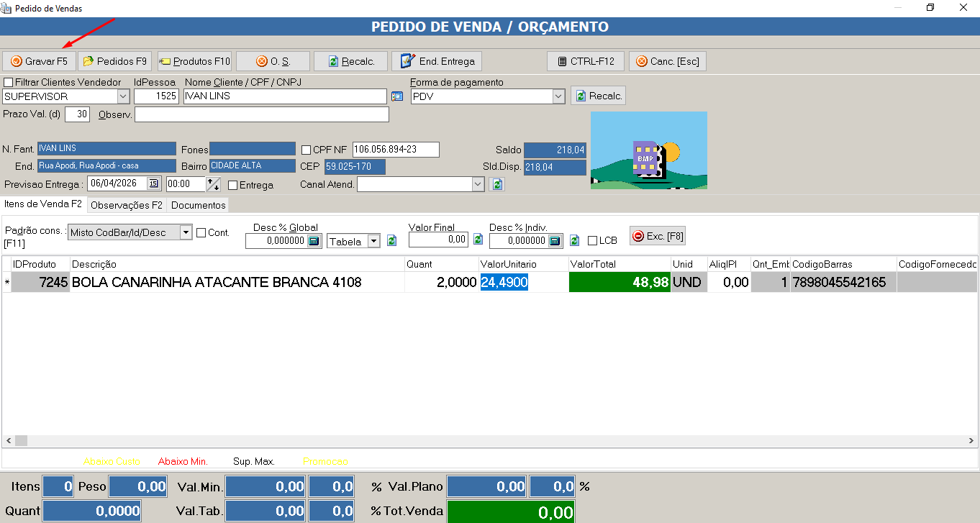This screenshot has width=980, height=523.
Task: Click customer lookup icon beside name field
Action: [x=397, y=96]
